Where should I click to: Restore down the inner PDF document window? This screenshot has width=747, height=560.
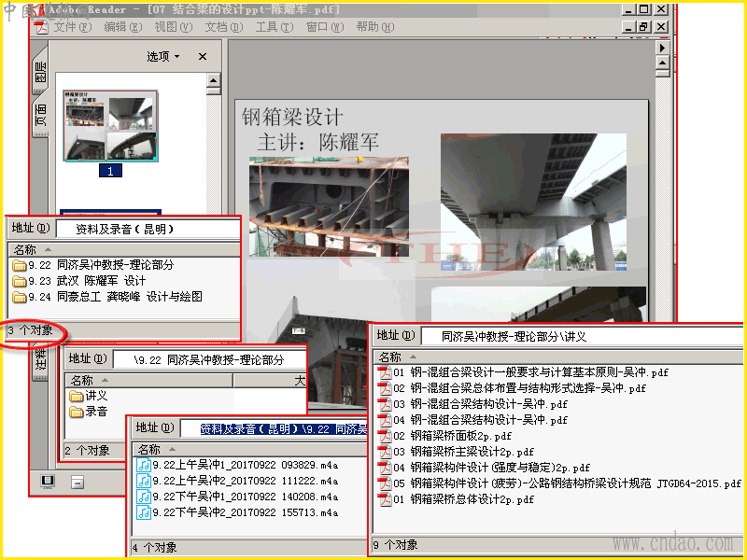pos(643,27)
